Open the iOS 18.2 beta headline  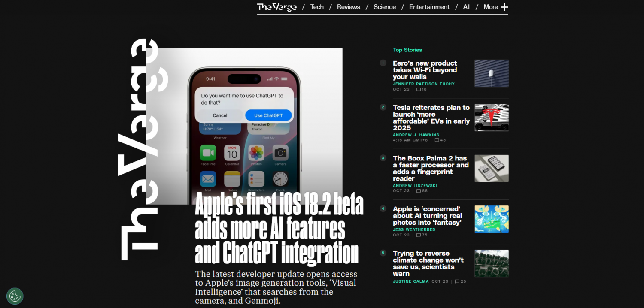[279, 229]
